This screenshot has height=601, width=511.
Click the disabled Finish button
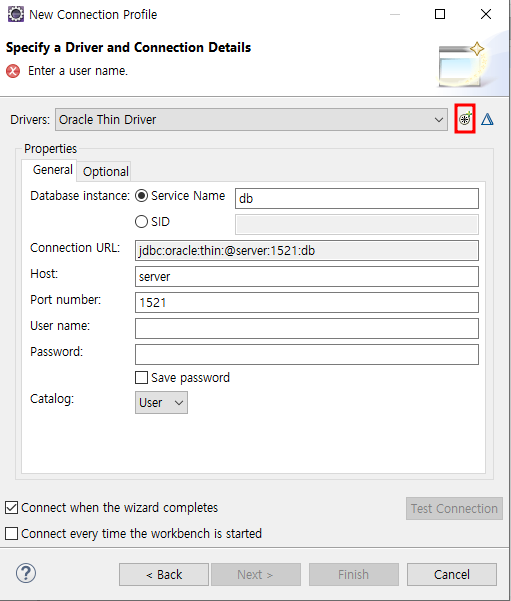click(354, 575)
